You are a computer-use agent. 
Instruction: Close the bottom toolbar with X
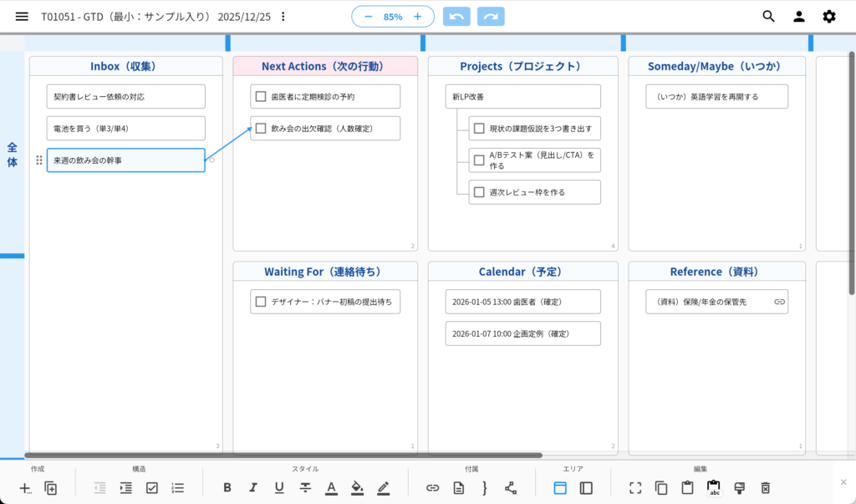pyautogui.click(x=843, y=482)
